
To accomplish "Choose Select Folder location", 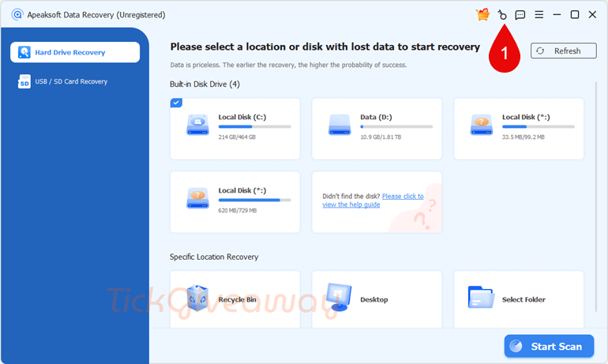I will (519, 300).
